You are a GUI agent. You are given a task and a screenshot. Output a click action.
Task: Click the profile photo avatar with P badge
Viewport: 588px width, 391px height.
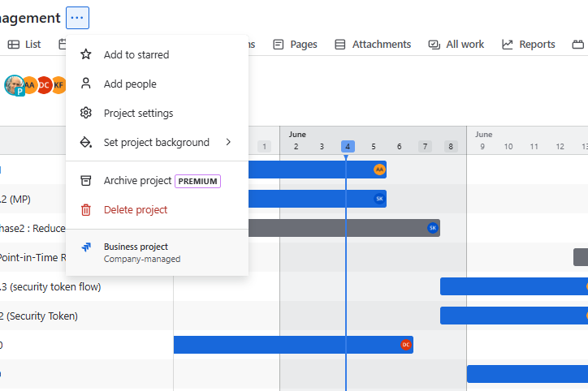(15, 85)
